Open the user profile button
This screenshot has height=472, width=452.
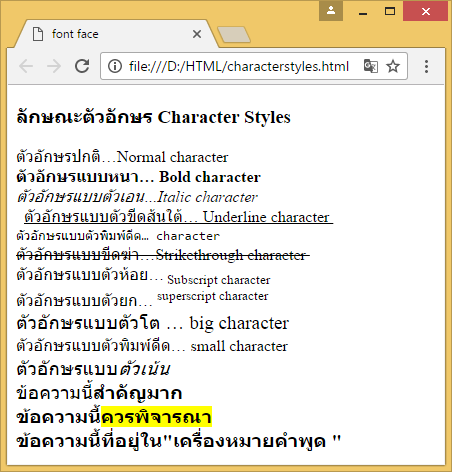pos(331,11)
